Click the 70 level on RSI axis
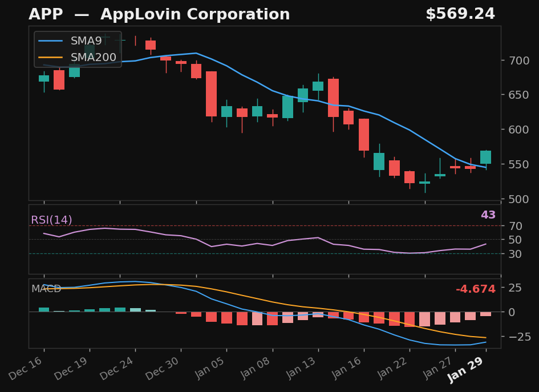 (516, 227)
